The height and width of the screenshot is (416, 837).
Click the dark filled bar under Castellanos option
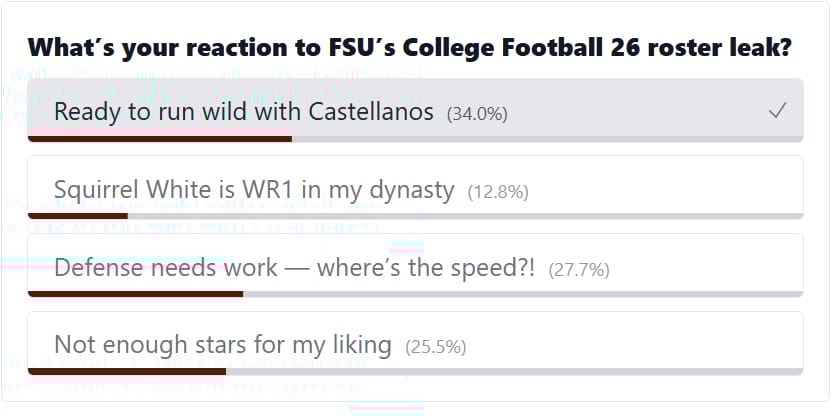pyautogui.click(x=160, y=138)
